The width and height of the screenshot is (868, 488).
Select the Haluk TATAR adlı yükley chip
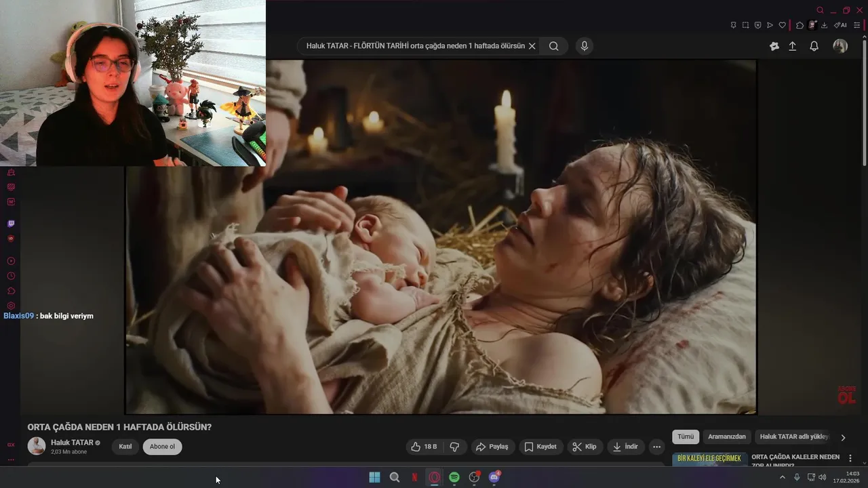pos(794,437)
